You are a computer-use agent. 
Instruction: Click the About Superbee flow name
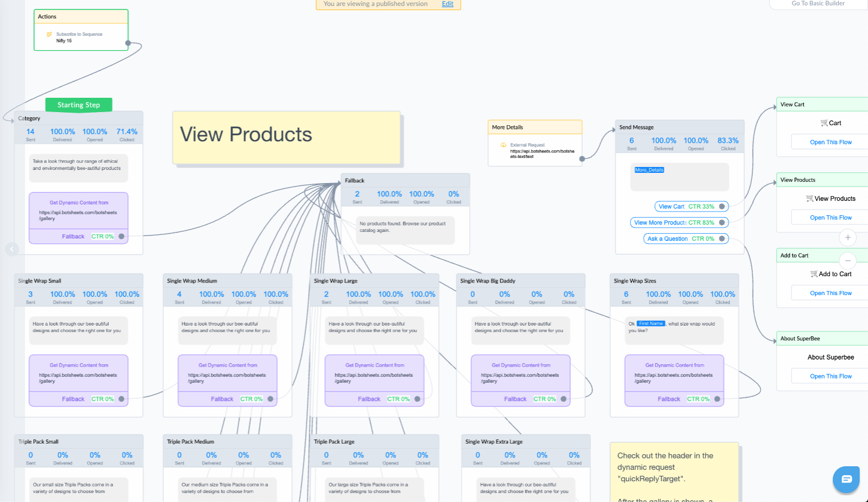[830, 357]
